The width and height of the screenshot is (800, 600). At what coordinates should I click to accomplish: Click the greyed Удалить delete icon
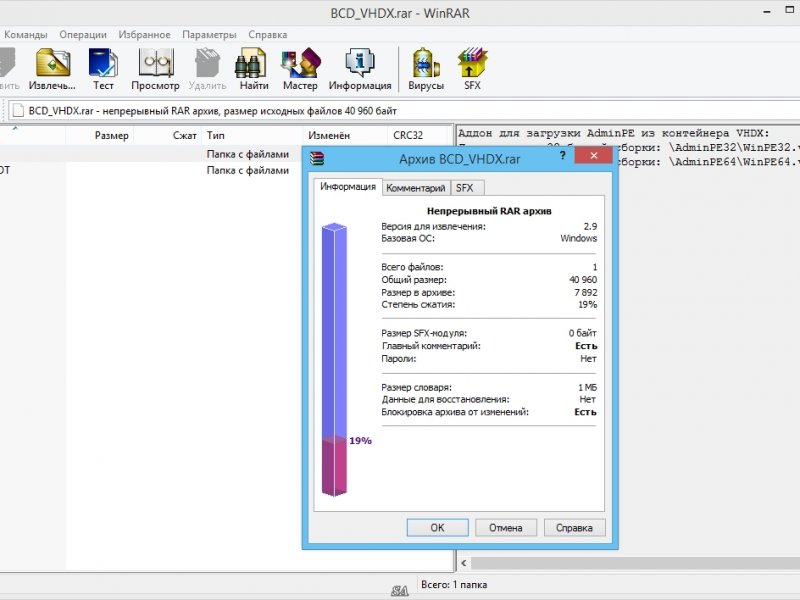coord(207,69)
